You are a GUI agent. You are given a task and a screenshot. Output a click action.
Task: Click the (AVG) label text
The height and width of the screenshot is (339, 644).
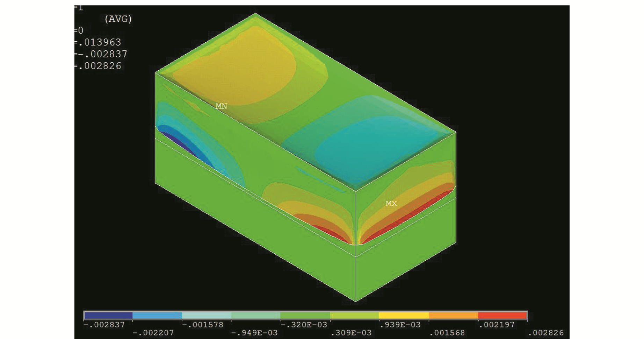tap(118, 19)
